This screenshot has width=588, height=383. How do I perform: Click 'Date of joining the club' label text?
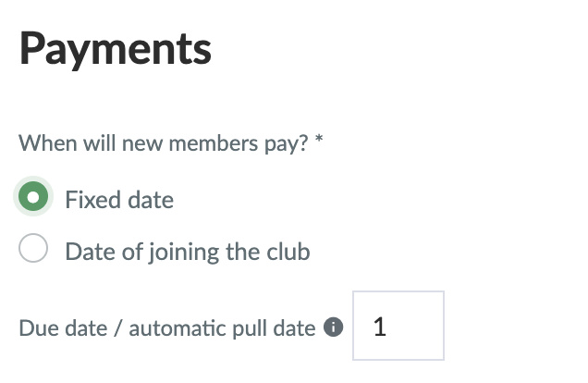(x=188, y=252)
